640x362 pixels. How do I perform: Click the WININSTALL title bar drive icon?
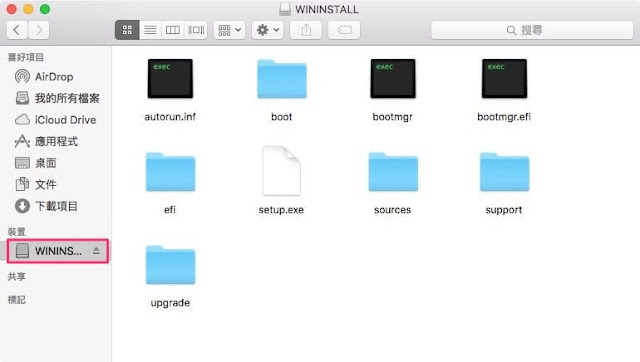tap(285, 9)
